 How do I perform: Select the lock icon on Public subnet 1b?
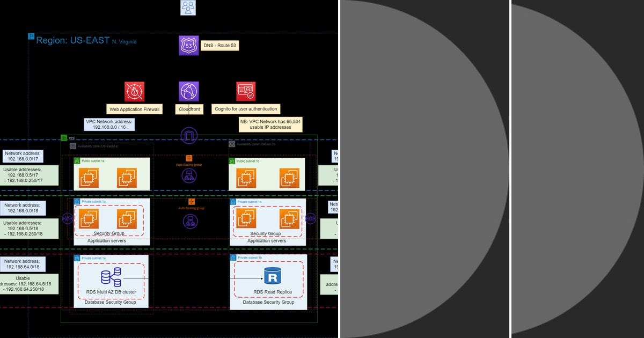(x=233, y=160)
